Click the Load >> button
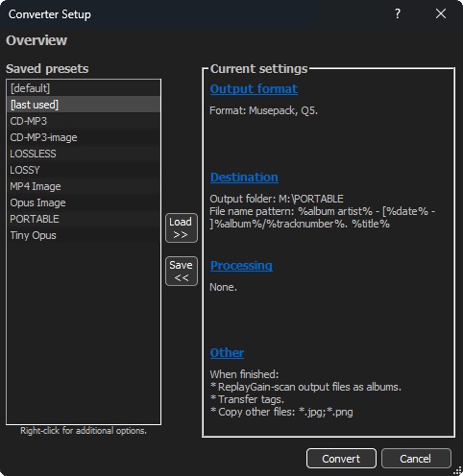 tap(182, 227)
